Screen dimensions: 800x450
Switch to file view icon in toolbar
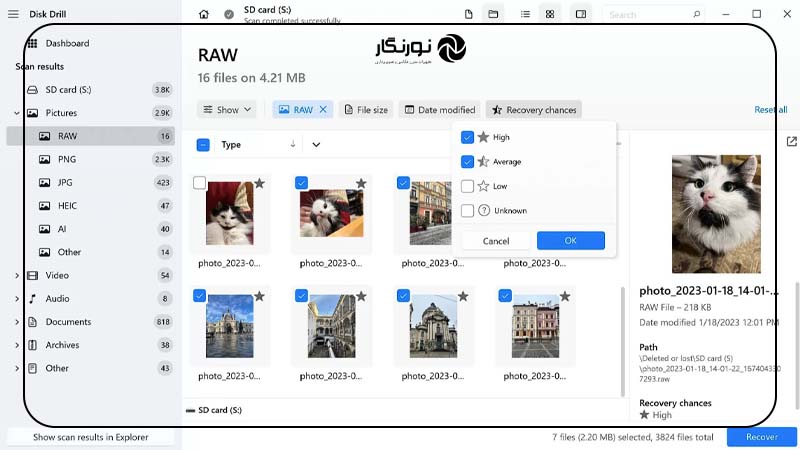pos(468,14)
